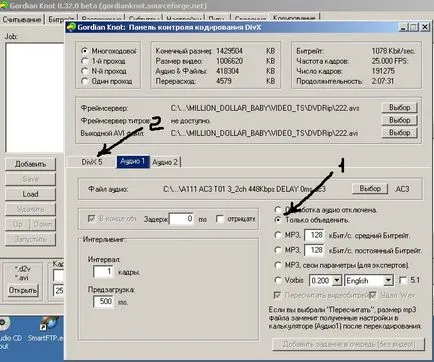Choose the N-й проход radio option
The image size is (434, 362).
click(x=85, y=71)
